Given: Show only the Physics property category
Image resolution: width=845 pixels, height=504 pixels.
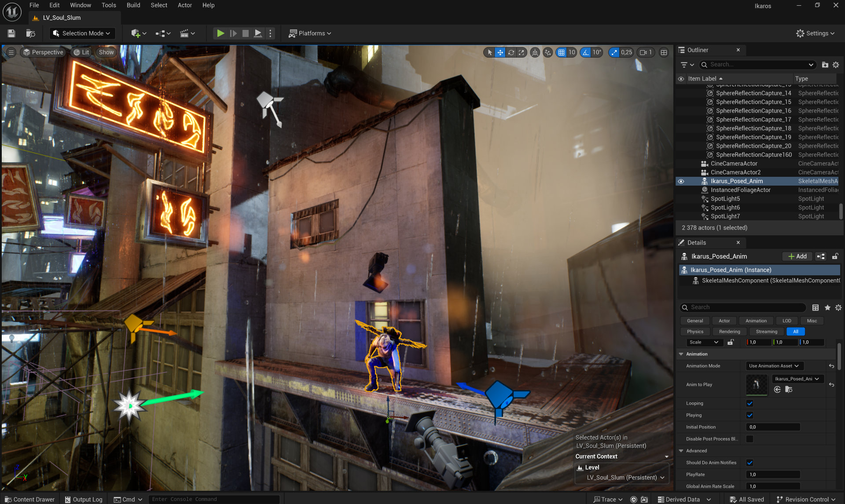Looking at the screenshot, I should [695, 332].
